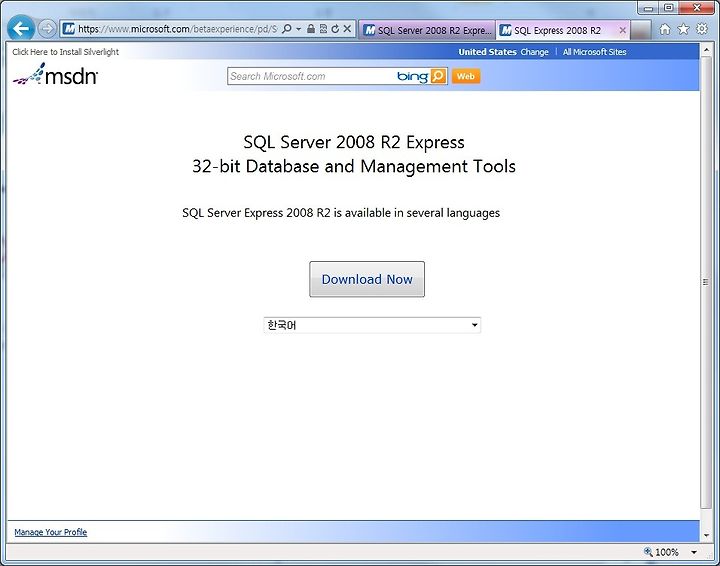Toggle the Compatibility View icon
The height and width of the screenshot is (566, 720).
[323, 29]
